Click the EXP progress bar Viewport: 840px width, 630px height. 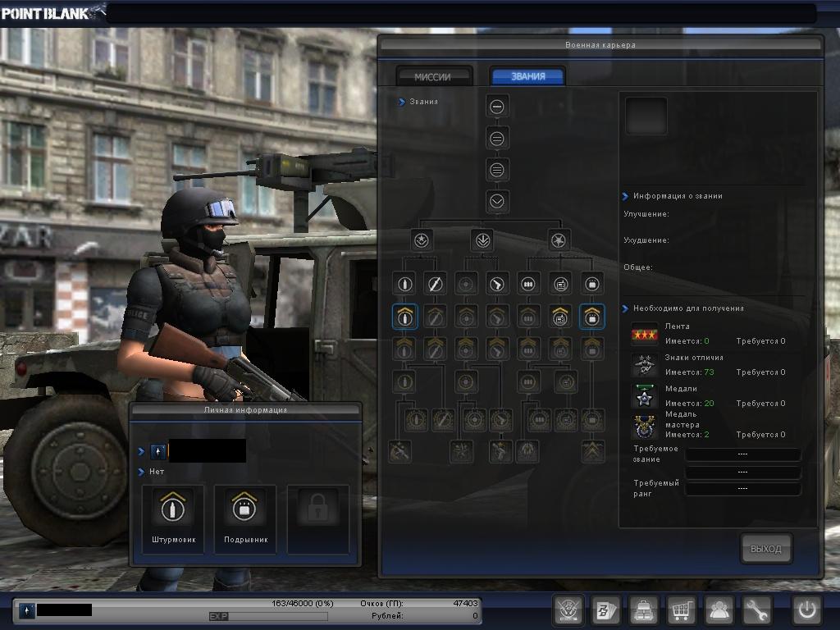click(x=268, y=617)
